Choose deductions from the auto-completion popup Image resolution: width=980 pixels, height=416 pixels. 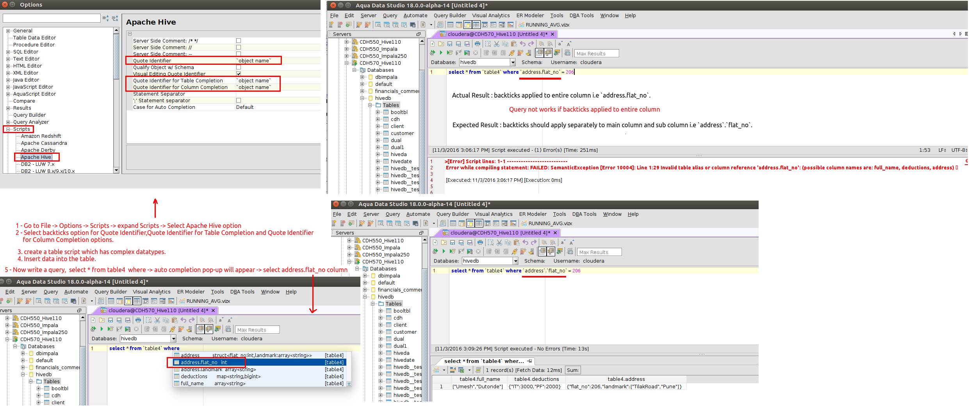pyautogui.click(x=259, y=377)
